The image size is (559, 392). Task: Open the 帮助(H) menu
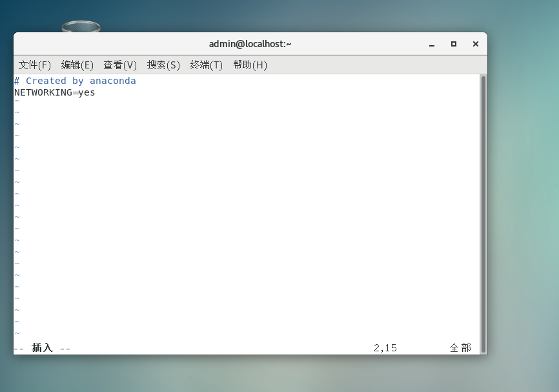[x=250, y=65]
